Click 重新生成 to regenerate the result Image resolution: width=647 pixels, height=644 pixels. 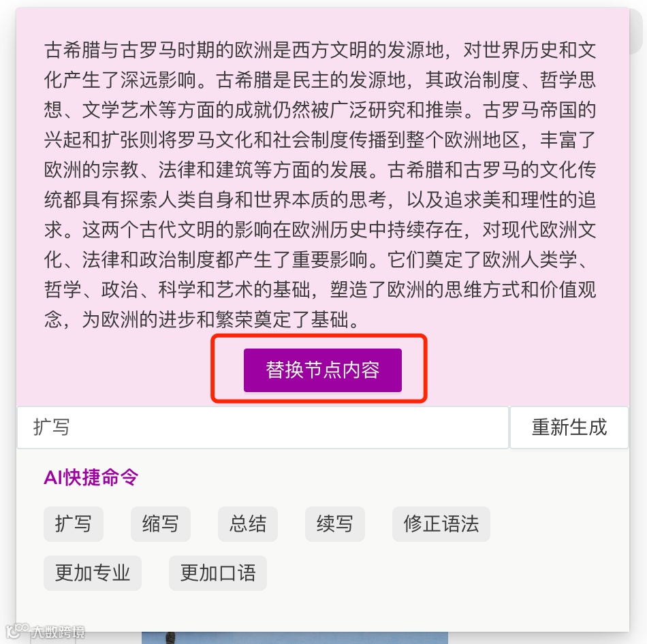click(569, 428)
